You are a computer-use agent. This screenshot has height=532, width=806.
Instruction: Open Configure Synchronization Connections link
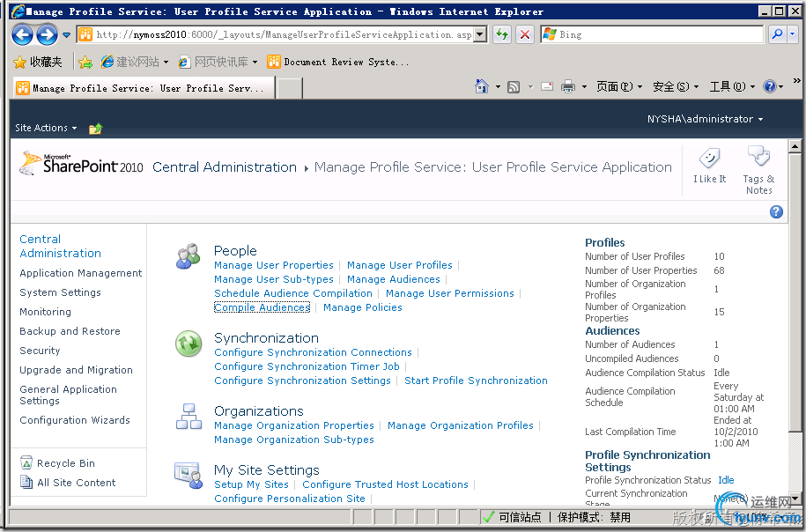tap(313, 352)
